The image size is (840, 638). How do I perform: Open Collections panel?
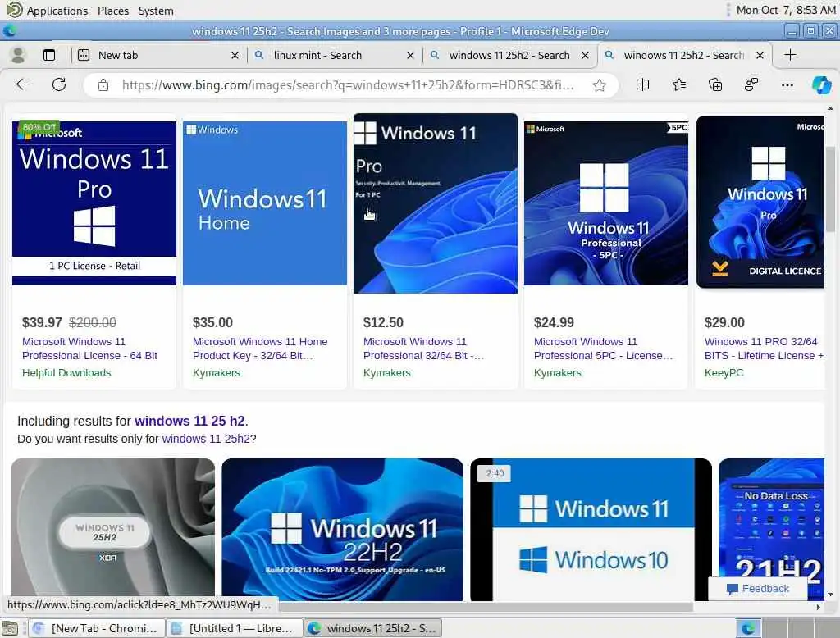coord(715,84)
